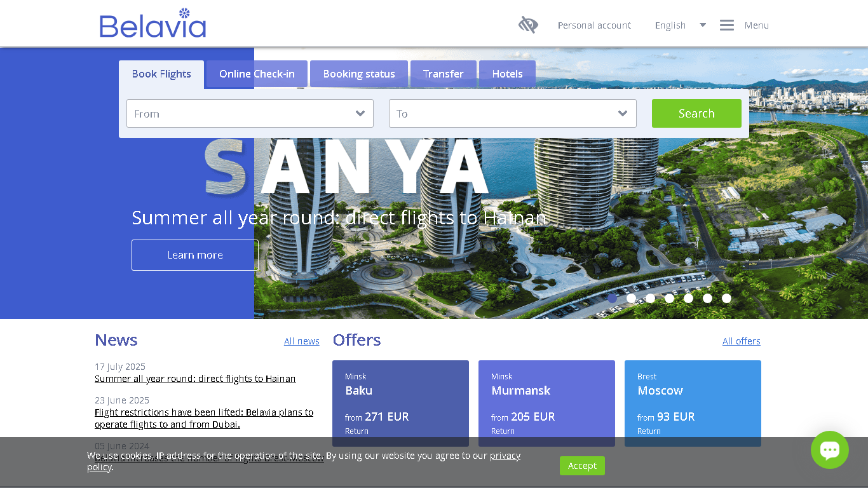The width and height of the screenshot is (868, 488).
Task: Click the '23 June 2025' news date
Action: coord(122,400)
